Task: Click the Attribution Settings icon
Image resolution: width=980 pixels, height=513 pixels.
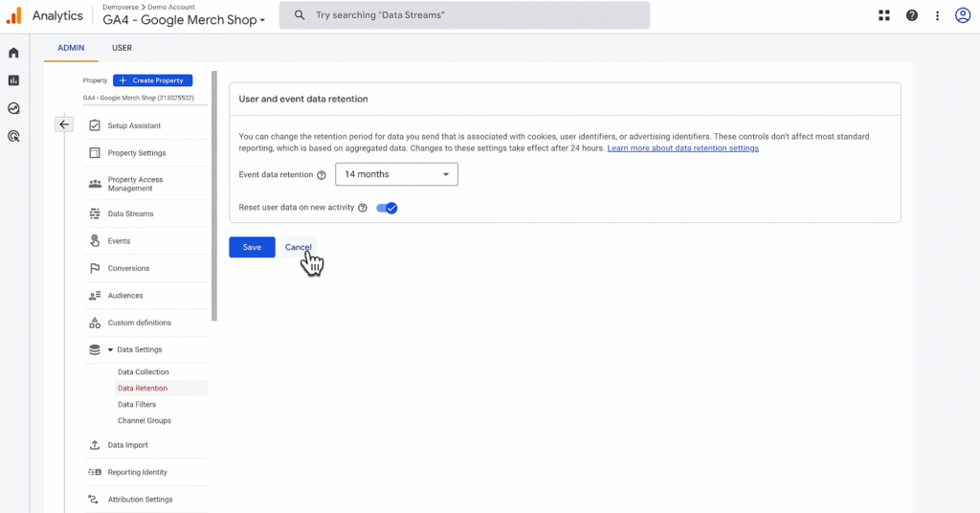Action: pos(94,500)
